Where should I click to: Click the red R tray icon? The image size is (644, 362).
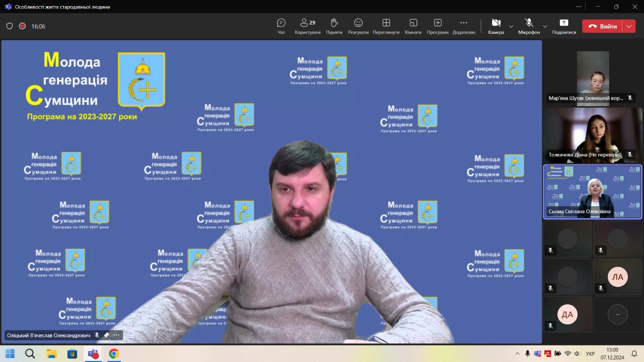click(x=548, y=353)
